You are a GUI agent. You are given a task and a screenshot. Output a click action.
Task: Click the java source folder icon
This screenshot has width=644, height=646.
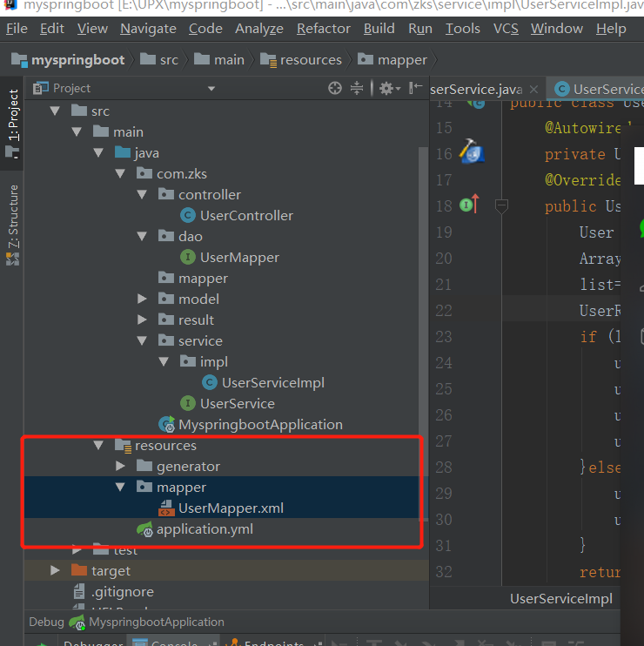click(x=123, y=152)
